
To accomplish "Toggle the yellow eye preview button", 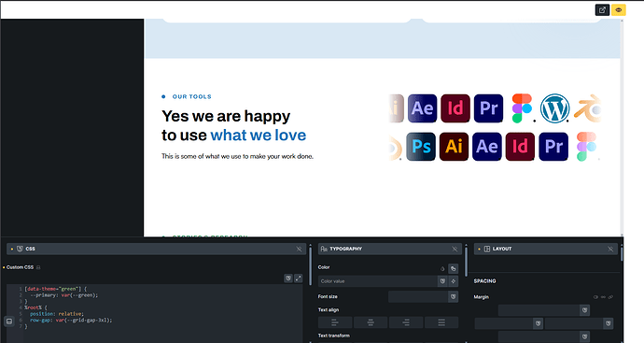I will click(619, 10).
